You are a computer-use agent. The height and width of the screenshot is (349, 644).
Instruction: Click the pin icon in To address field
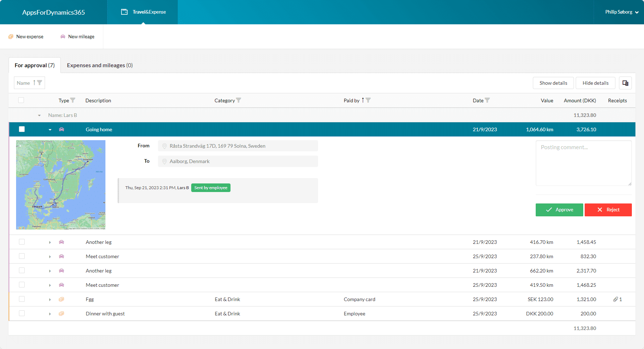point(164,161)
